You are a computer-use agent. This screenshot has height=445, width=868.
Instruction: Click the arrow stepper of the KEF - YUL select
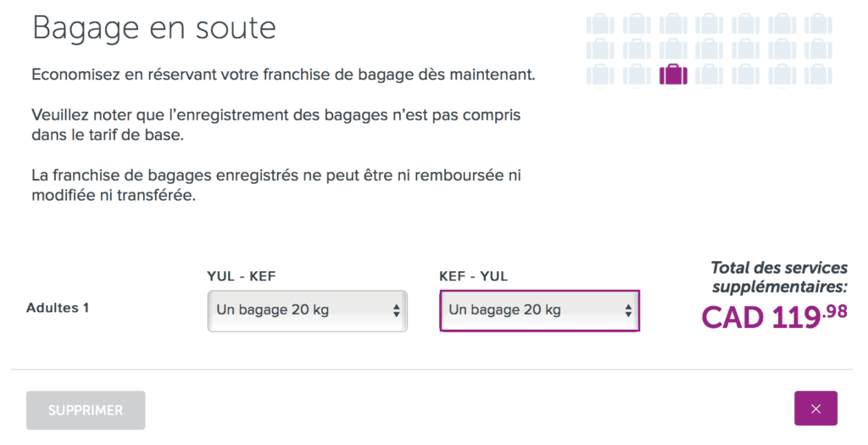click(628, 310)
